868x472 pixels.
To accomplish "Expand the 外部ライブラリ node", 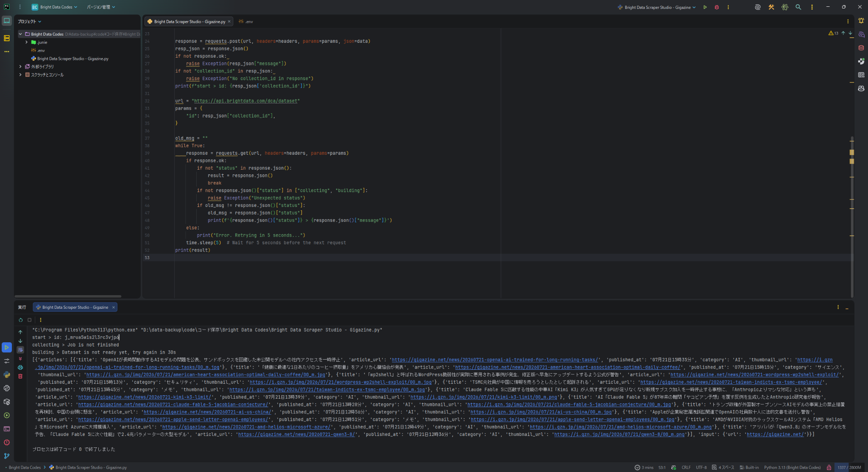I will click(x=20, y=67).
